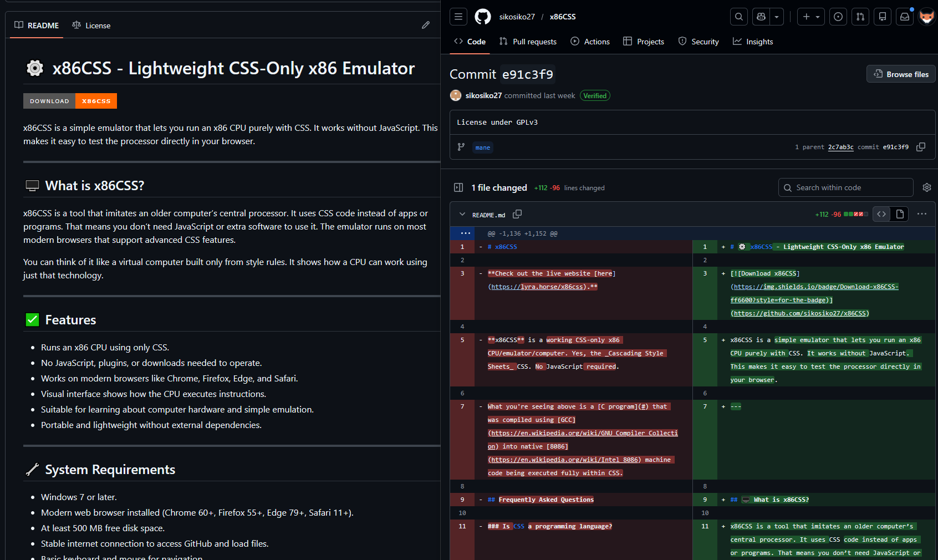Open the Issues icon in header
The width and height of the screenshot is (938, 560).
point(838,17)
